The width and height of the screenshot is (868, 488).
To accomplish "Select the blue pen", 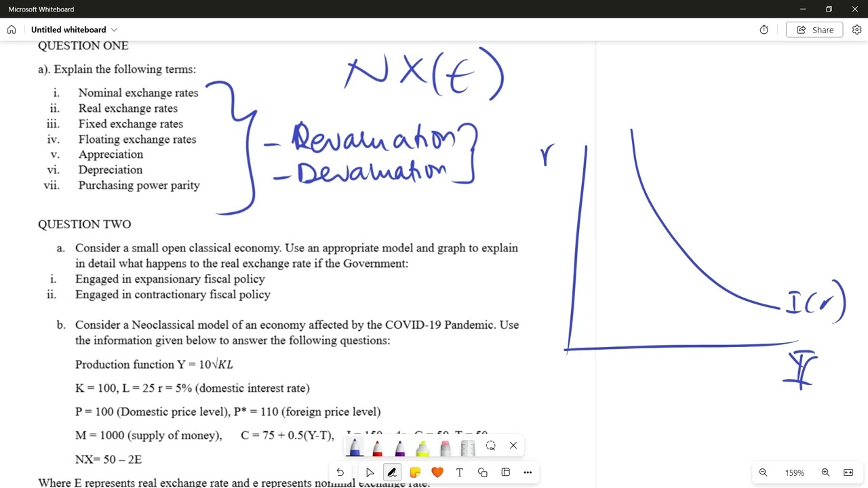I will (x=355, y=447).
